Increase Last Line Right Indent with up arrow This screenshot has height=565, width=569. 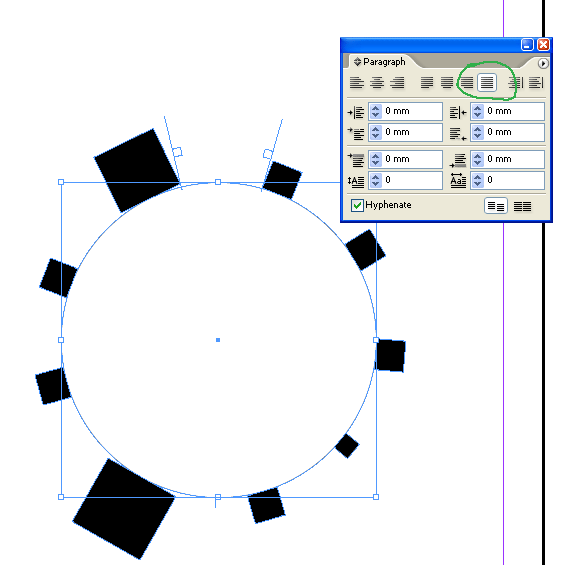pyautogui.click(x=478, y=129)
